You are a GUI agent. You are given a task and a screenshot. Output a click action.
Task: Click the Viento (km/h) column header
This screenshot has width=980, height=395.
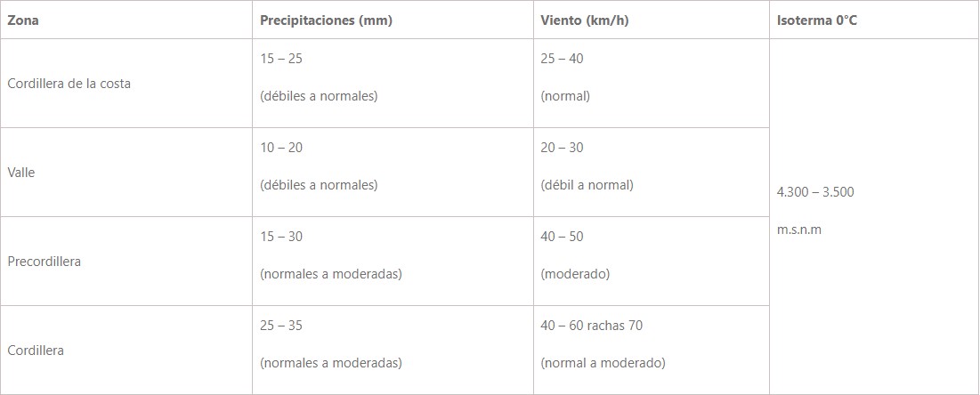pyautogui.click(x=585, y=20)
